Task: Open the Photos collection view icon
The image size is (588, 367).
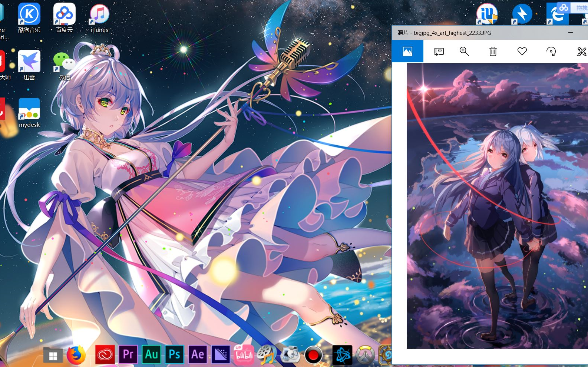Action: pyautogui.click(x=407, y=51)
